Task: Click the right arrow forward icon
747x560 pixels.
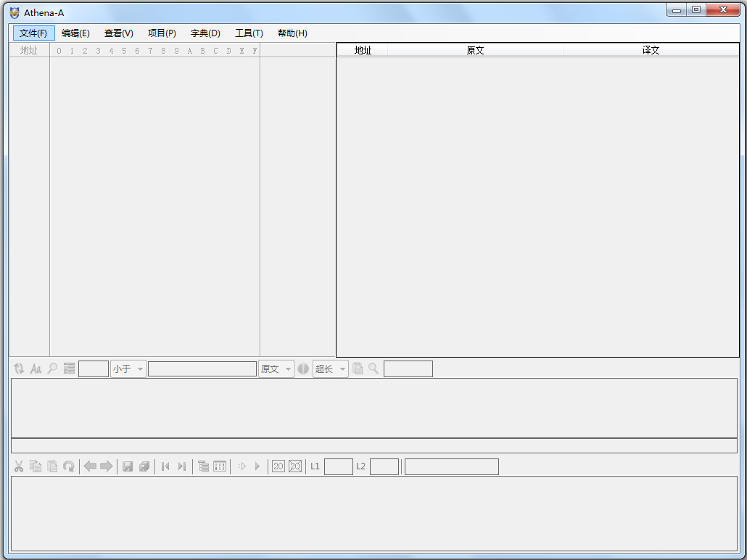Action: (106, 466)
